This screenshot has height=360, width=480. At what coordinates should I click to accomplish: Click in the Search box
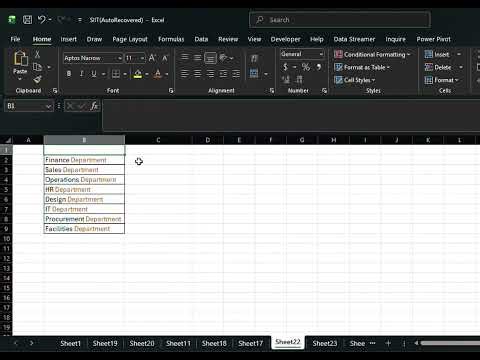(x=340, y=20)
